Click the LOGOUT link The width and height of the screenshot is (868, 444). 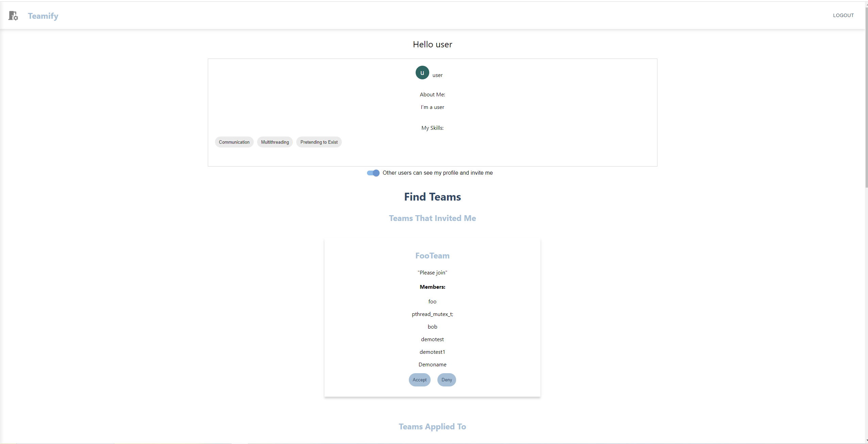coord(843,15)
